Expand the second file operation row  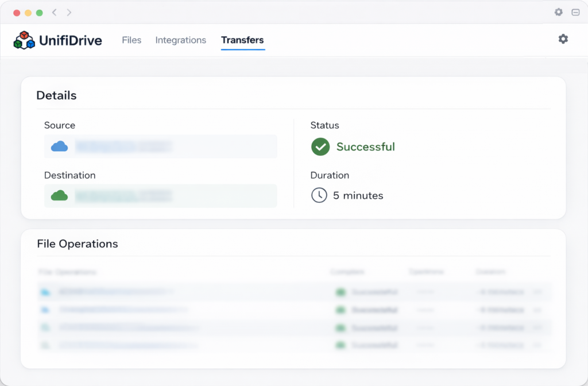coord(537,310)
